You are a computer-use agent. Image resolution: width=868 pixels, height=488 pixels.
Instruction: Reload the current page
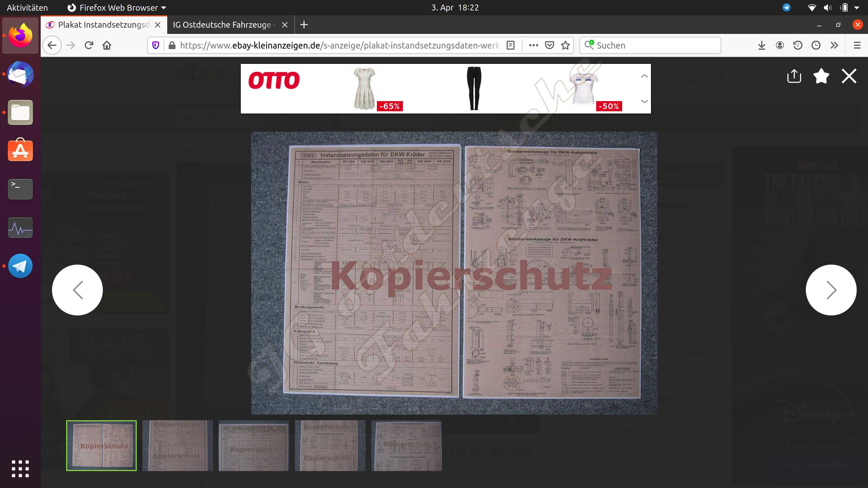tap(89, 45)
